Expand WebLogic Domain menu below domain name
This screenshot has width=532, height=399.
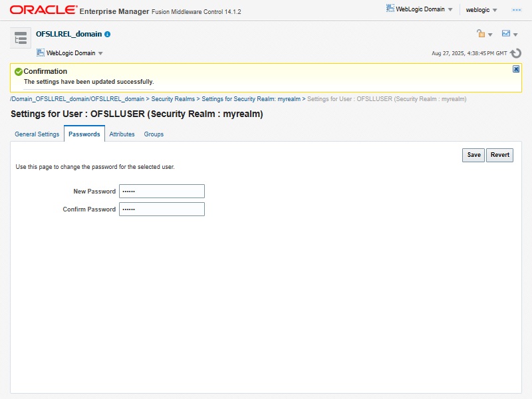[x=100, y=53]
